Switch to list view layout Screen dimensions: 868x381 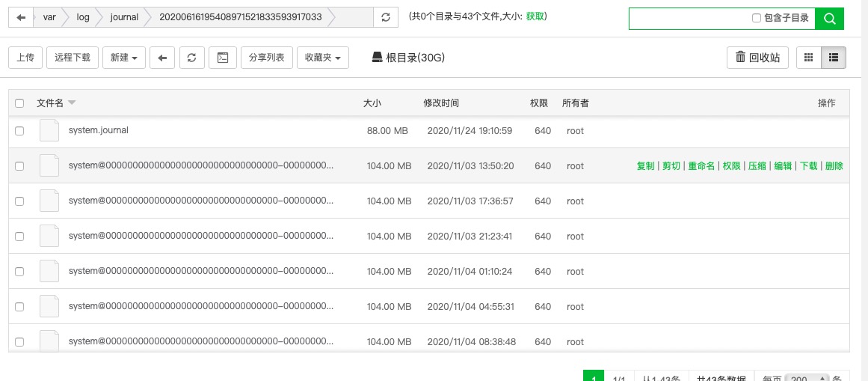[834, 58]
